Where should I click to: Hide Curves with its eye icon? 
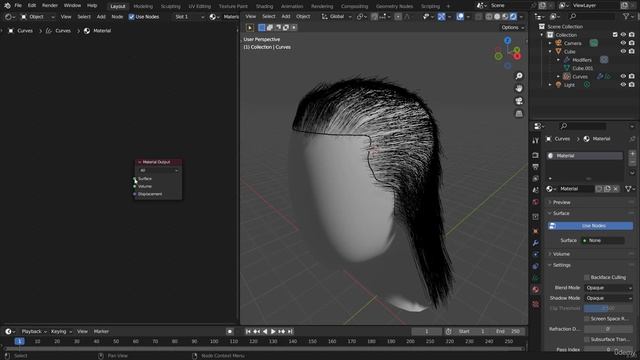[x=623, y=76]
